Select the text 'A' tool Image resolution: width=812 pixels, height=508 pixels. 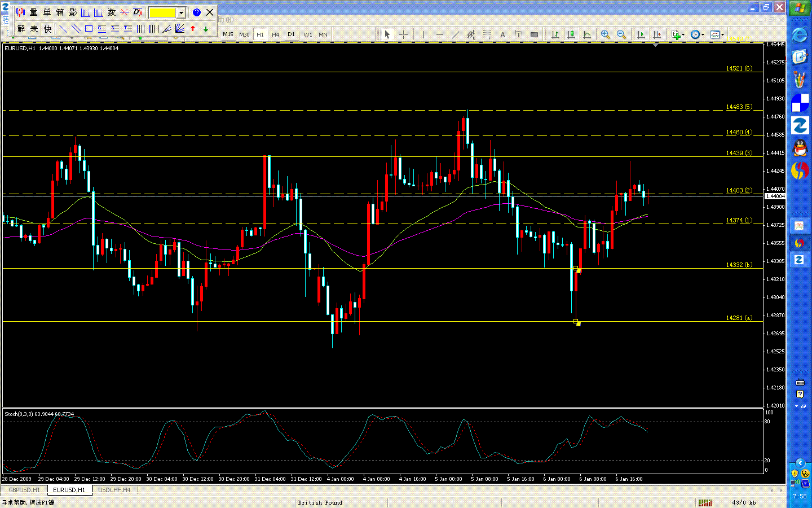click(x=502, y=34)
